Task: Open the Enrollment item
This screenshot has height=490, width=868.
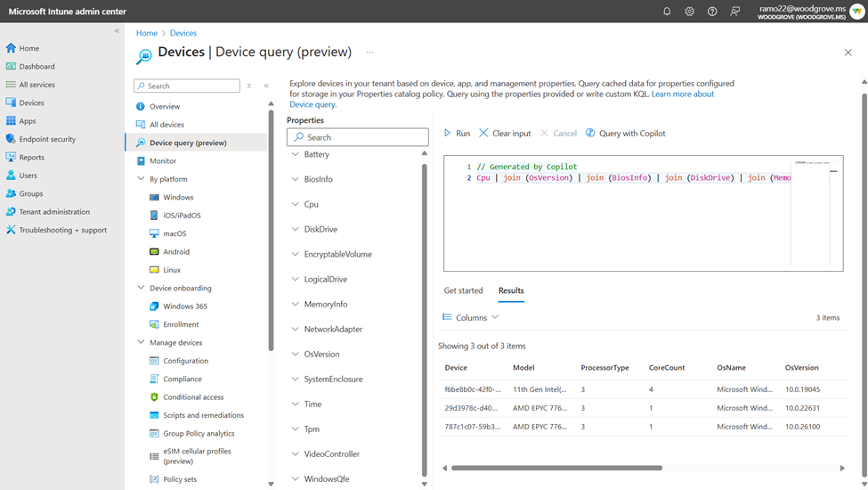Action: coord(181,324)
